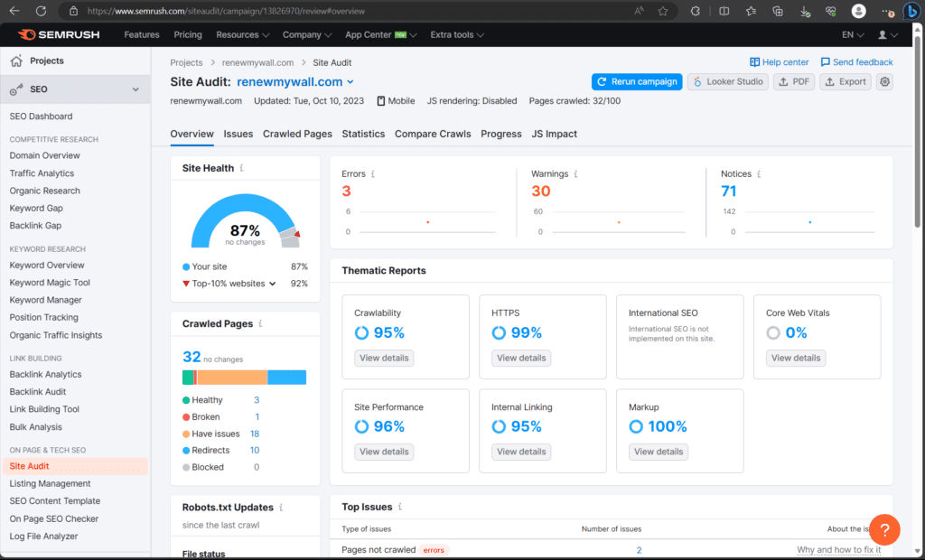
Task: Open Why and how to fix it link
Action: [839, 550]
